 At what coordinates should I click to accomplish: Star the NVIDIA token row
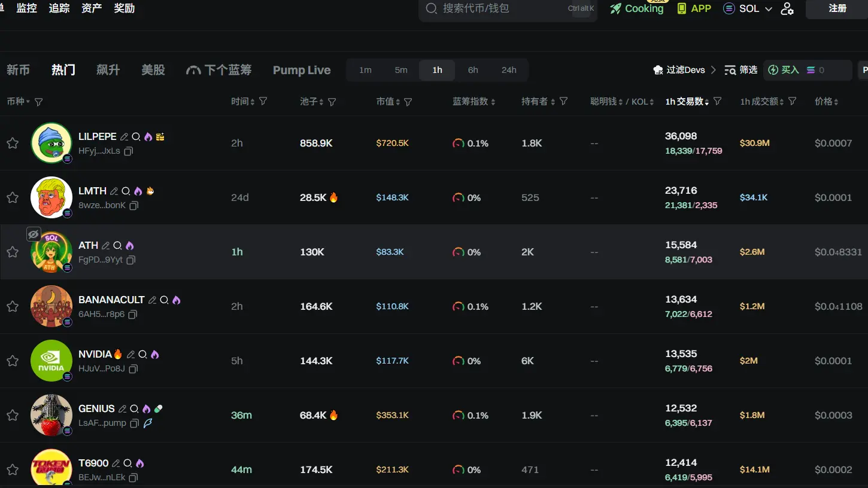click(x=13, y=361)
